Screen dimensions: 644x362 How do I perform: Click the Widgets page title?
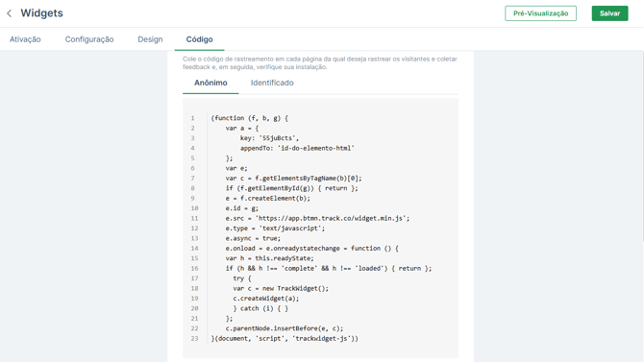(42, 13)
